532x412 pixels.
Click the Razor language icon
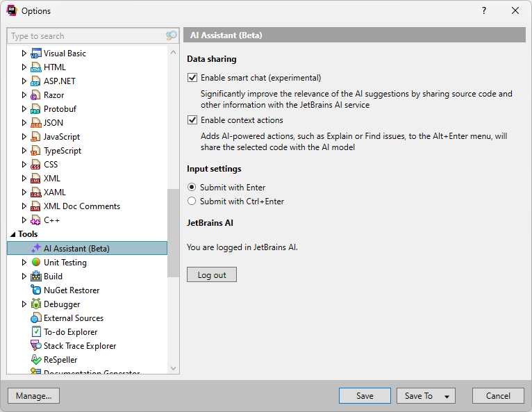pos(36,95)
